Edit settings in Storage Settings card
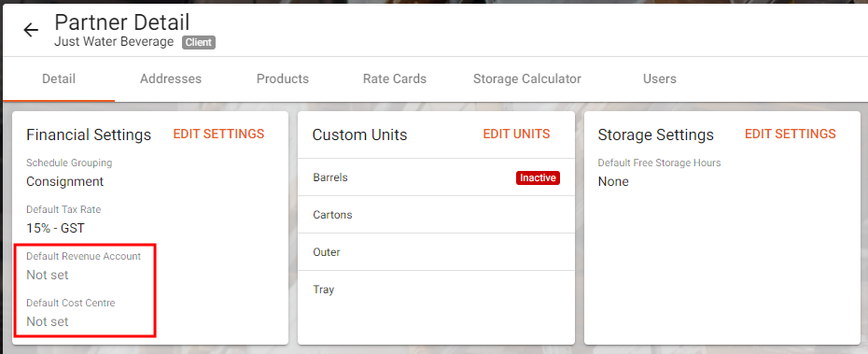The width and height of the screenshot is (868, 354). click(x=790, y=135)
